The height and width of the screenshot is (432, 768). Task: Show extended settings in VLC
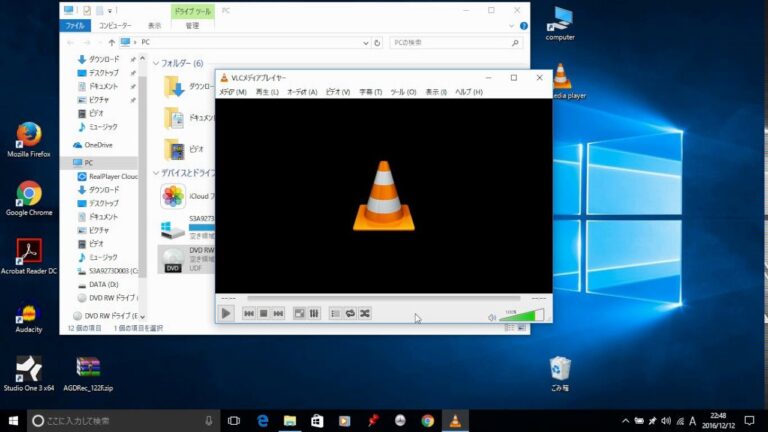(x=314, y=313)
